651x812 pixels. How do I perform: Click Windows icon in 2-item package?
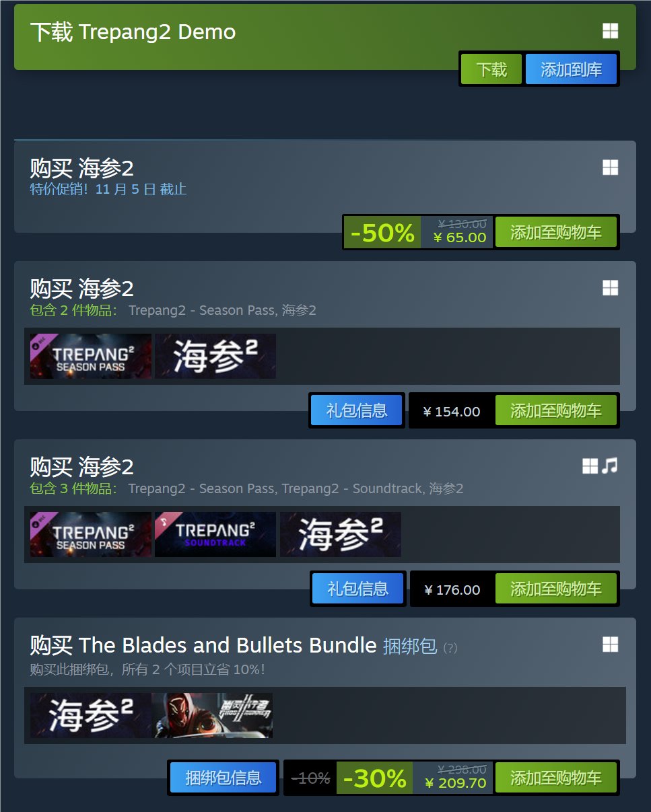click(x=610, y=288)
